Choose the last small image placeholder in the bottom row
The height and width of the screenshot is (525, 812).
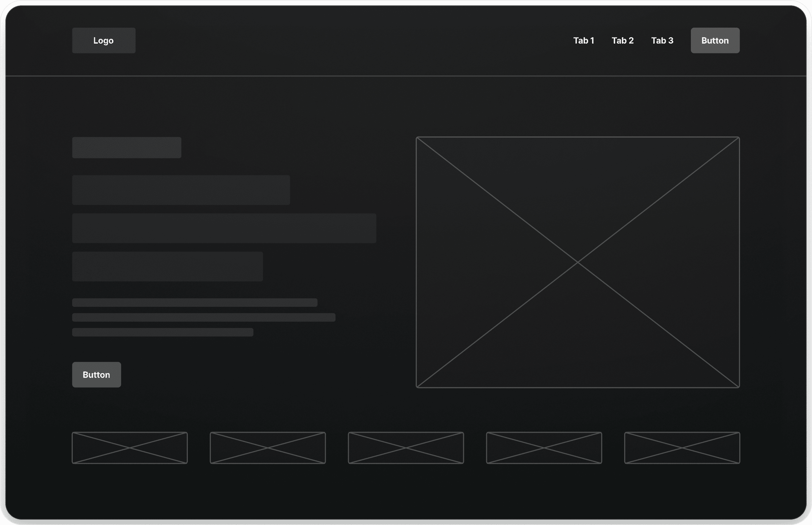pyautogui.click(x=682, y=448)
